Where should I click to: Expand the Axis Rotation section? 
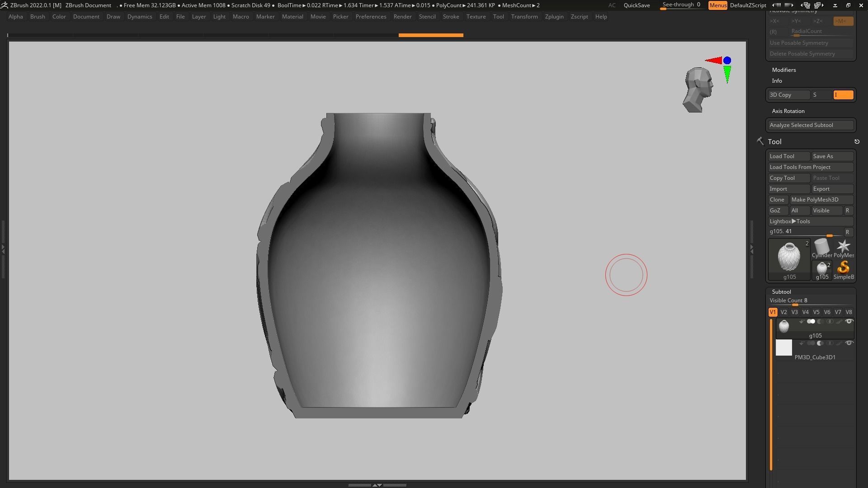pyautogui.click(x=788, y=111)
